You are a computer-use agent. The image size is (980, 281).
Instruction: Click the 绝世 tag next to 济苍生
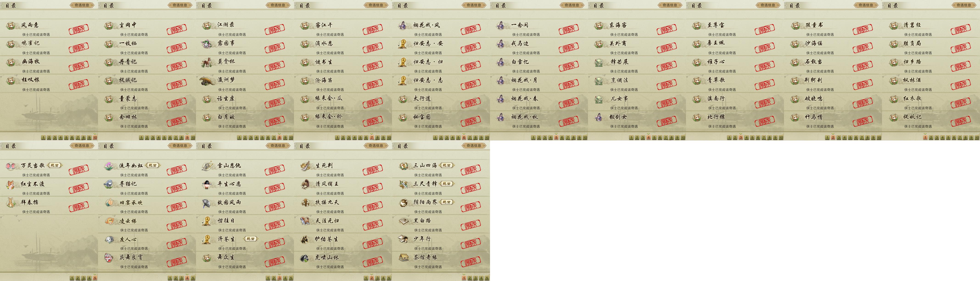click(250, 239)
